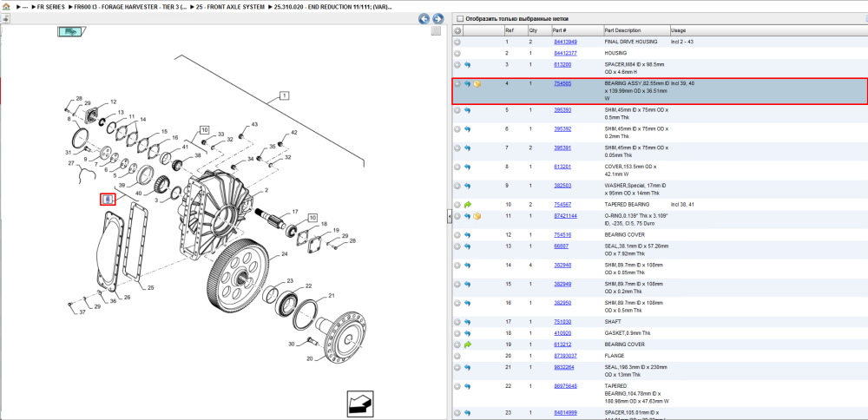Image resolution: width=868 pixels, height=420 pixels.
Task: Click the blue arrow icon for part 754516
Action: [x=467, y=234]
